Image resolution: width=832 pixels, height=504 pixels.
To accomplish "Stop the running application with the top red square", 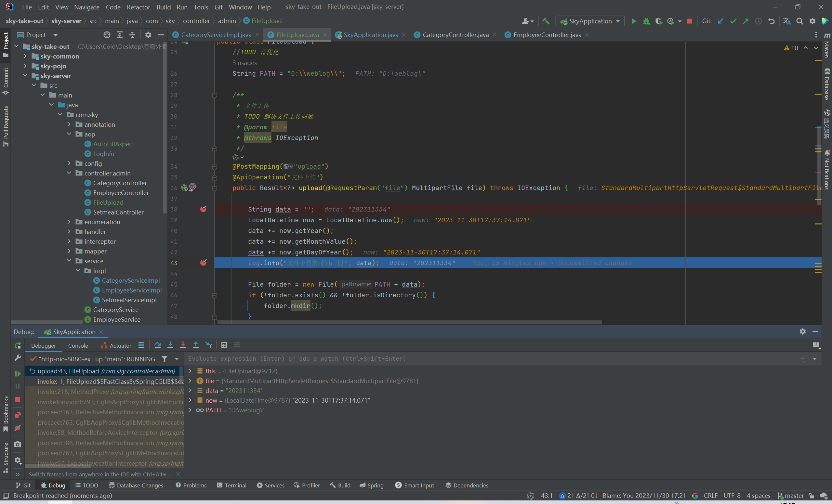I will coord(690,21).
